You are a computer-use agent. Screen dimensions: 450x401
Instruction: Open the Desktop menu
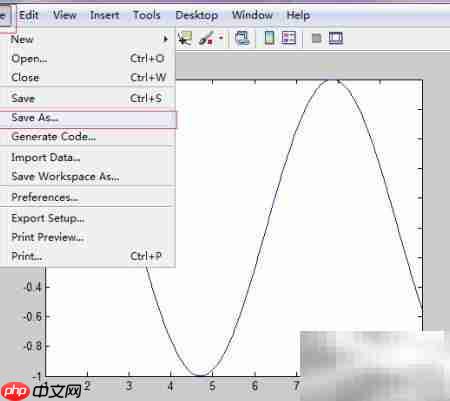pos(197,15)
